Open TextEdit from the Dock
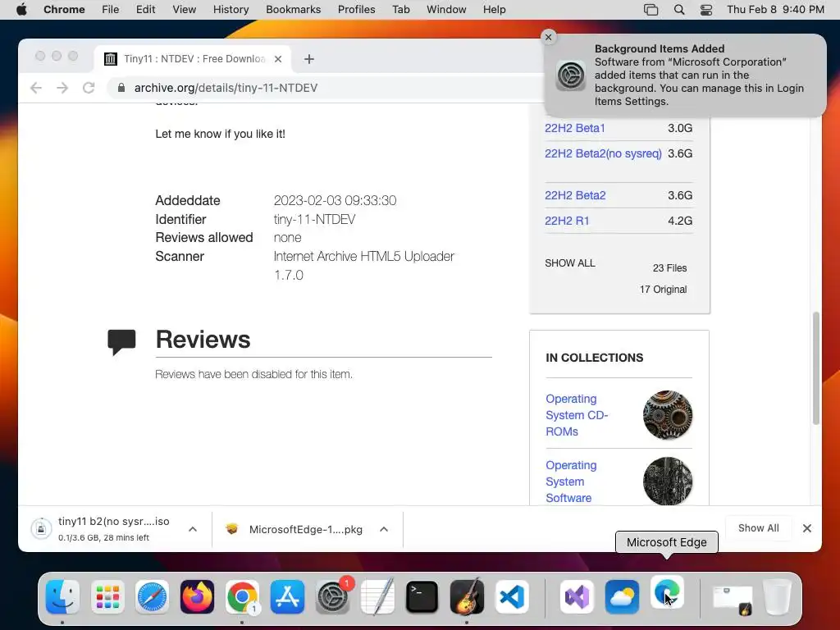The image size is (840, 630). click(377, 596)
